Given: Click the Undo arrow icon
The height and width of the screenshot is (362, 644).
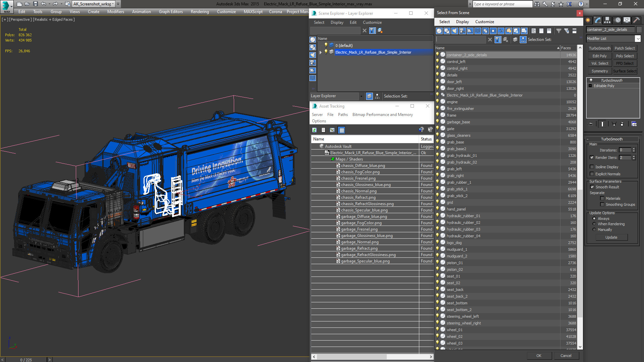Looking at the screenshot, I should point(43,4).
